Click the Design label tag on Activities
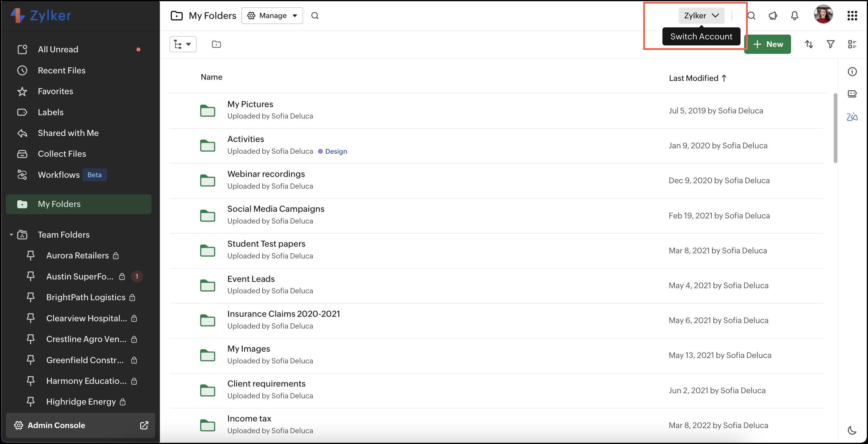Viewport: 868px width, 444px height. (336, 151)
